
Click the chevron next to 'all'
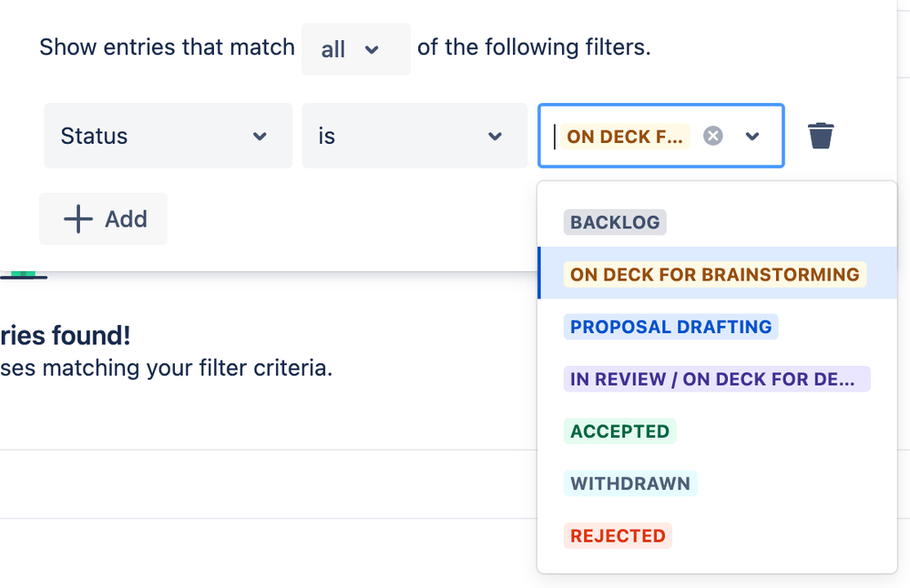point(372,49)
